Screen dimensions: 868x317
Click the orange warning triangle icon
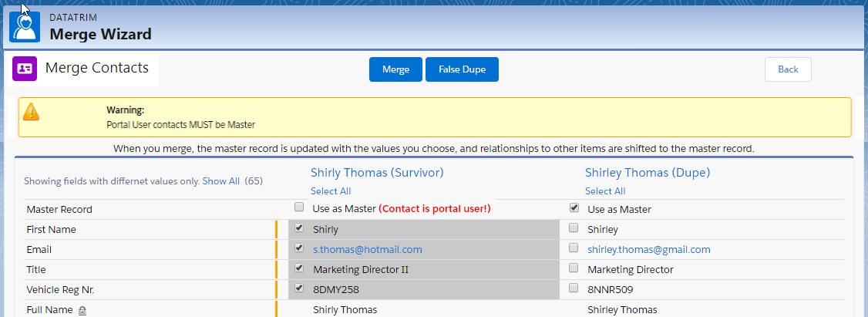pyautogui.click(x=31, y=112)
